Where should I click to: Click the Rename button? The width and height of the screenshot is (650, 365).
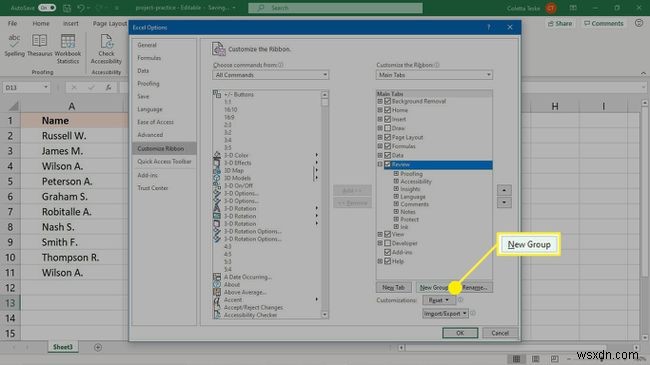tap(475, 287)
